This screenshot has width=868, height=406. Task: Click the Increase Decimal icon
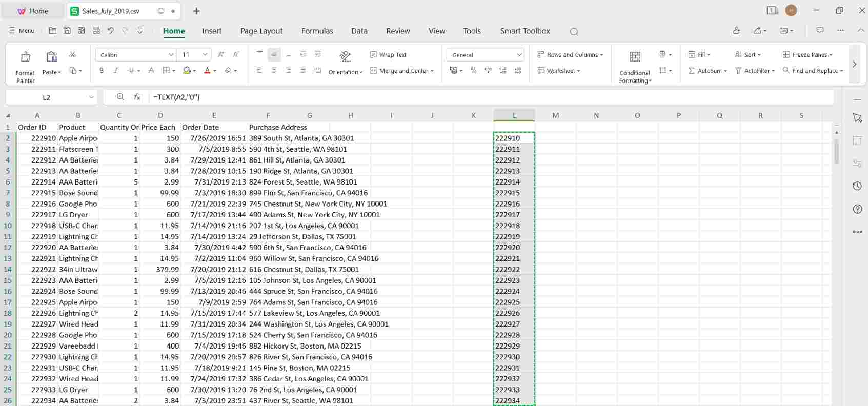pyautogui.click(x=503, y=70)
